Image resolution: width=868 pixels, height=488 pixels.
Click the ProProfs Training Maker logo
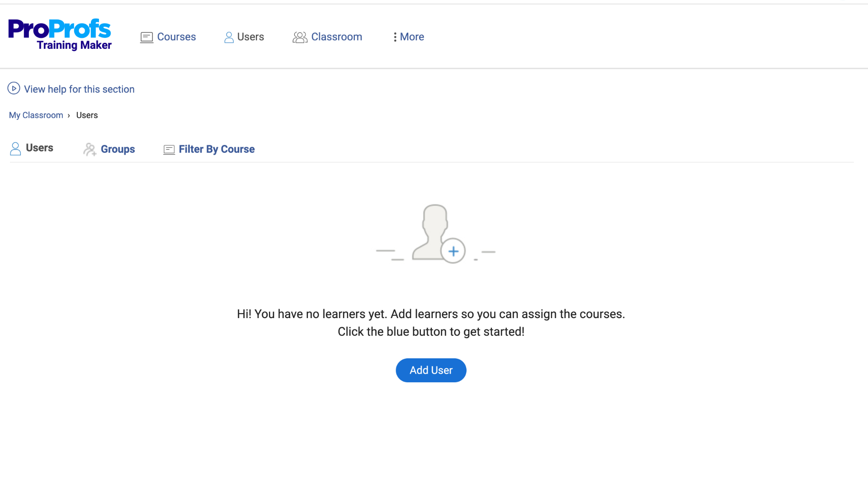click(60, 35)
